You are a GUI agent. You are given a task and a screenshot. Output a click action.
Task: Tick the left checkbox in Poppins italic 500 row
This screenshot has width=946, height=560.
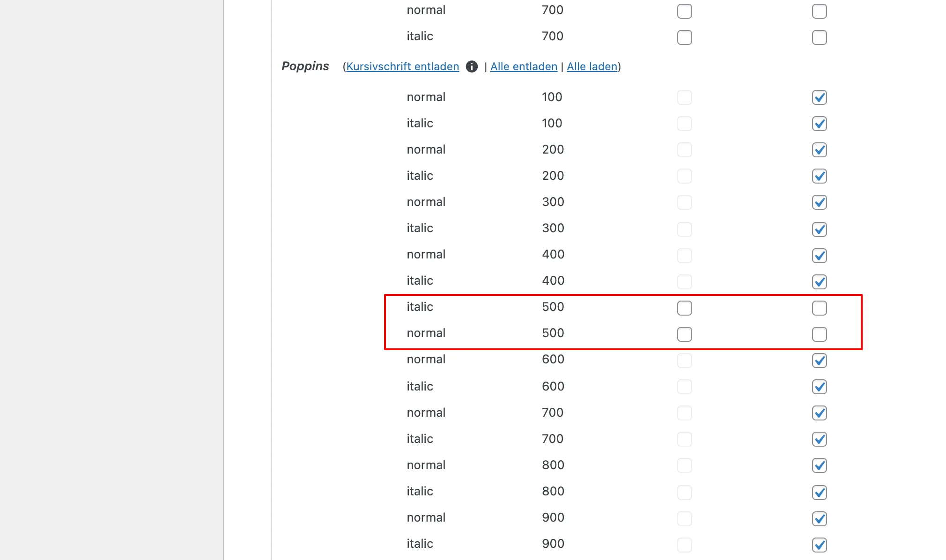click(x=684, y=308)
